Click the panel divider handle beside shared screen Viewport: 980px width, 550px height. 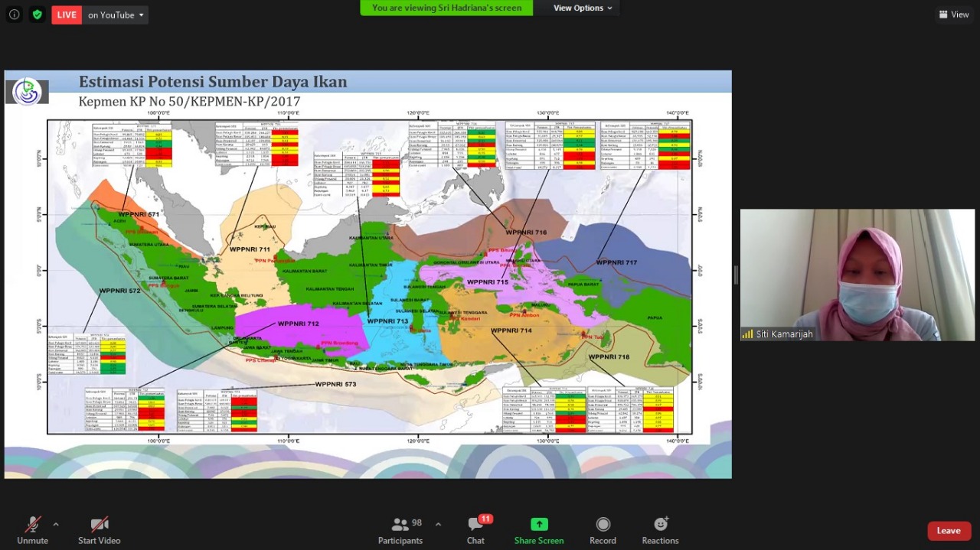click(736, 275)
